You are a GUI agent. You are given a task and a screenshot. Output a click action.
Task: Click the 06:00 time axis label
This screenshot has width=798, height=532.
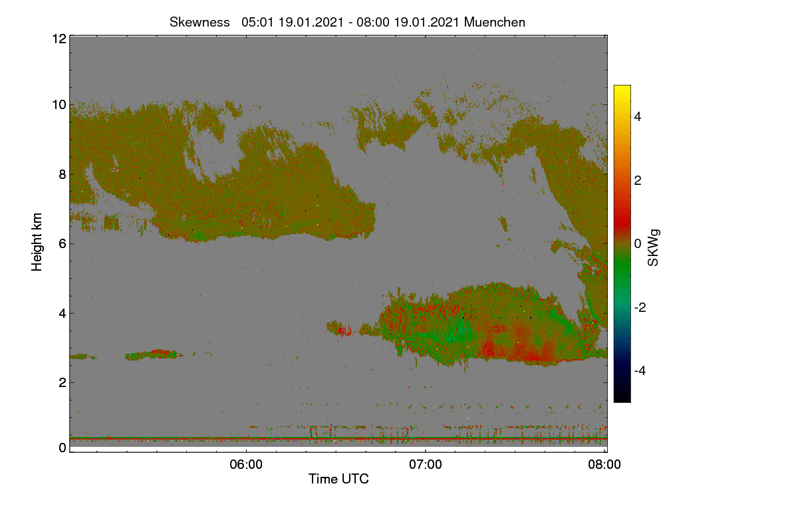[246, 465]
